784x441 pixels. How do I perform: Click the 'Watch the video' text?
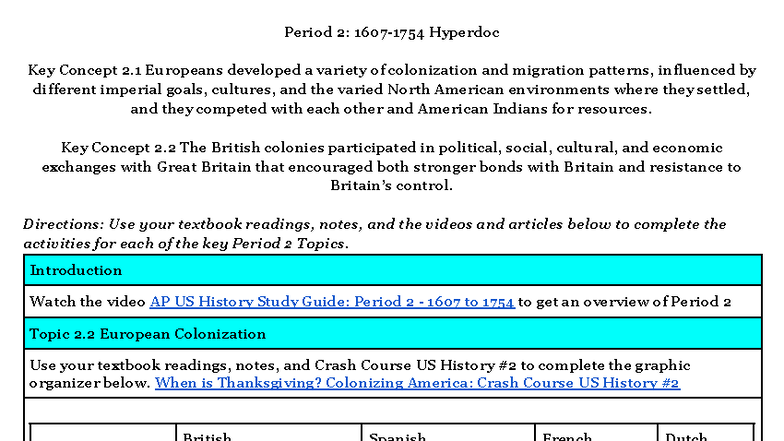[88, 301]
